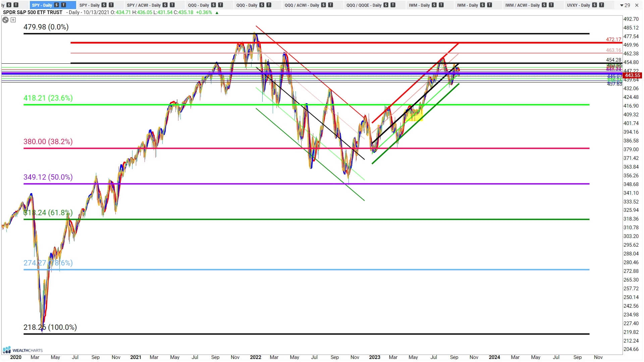Click the T icon on the unselected SPY - Daily tab

(x=111, y=5)
